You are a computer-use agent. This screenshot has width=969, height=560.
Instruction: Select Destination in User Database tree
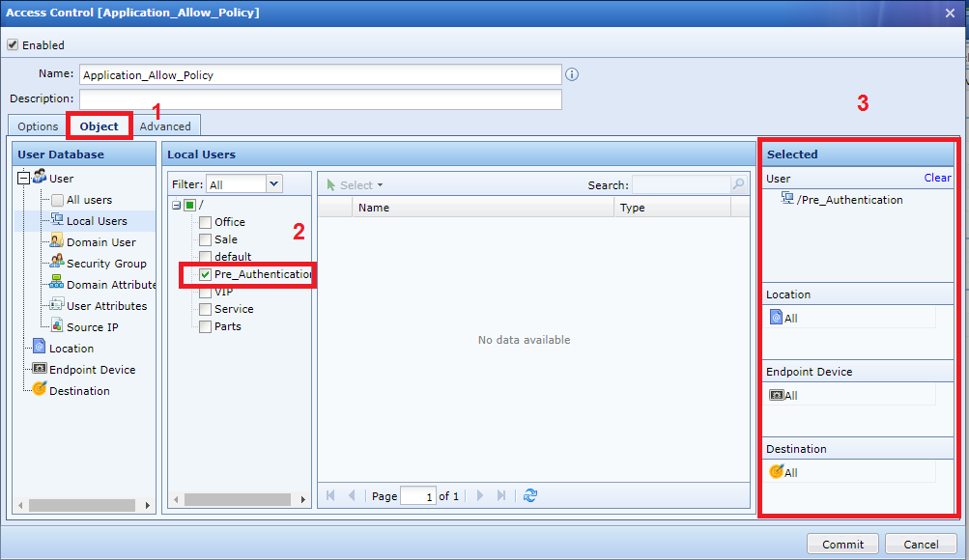click(x=79, y=391)
